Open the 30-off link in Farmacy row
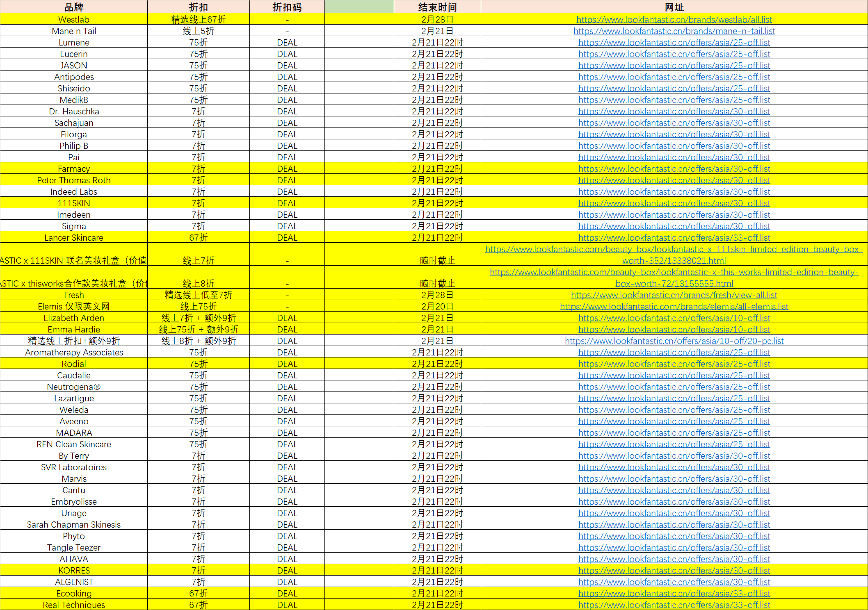Screen dimensions: 868x610 point(674,168)
